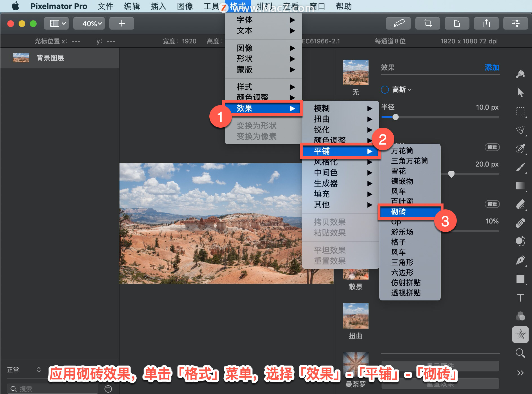Expand the 扭曲 effects submenu

[341, 119]
